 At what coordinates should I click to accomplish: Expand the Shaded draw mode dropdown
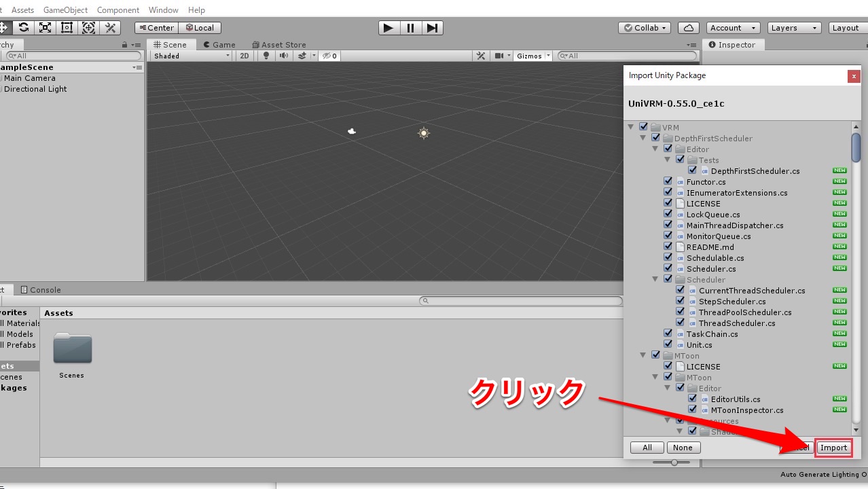[x=189, y=56]
